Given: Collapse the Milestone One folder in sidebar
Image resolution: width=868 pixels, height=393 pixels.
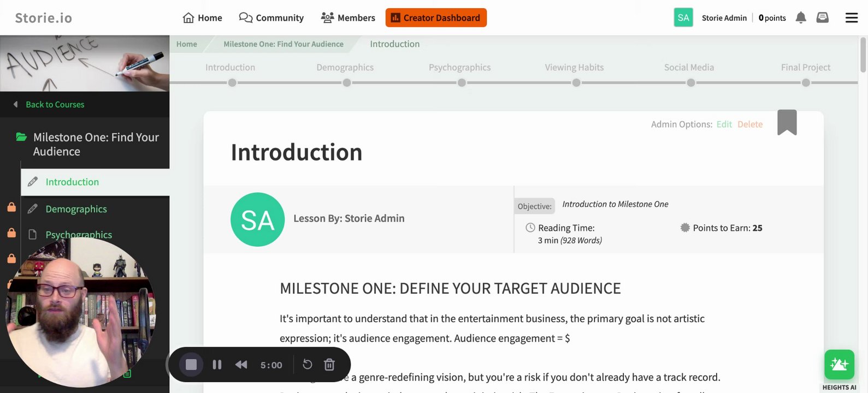Looking at the screenshot, I should tap(22, 137).
